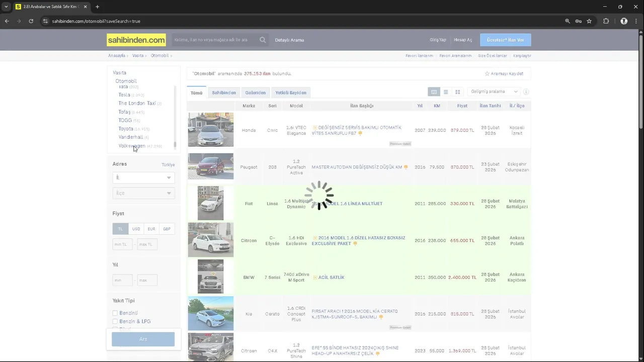Open the tab search chevron in Chrome

(6, 7)
